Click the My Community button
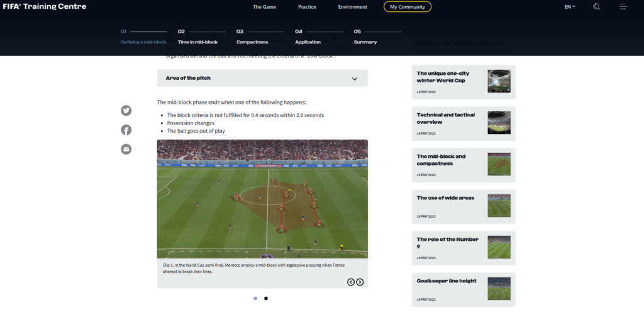Image resolution: width=644 pixels, height=317 pixels. 408,6
